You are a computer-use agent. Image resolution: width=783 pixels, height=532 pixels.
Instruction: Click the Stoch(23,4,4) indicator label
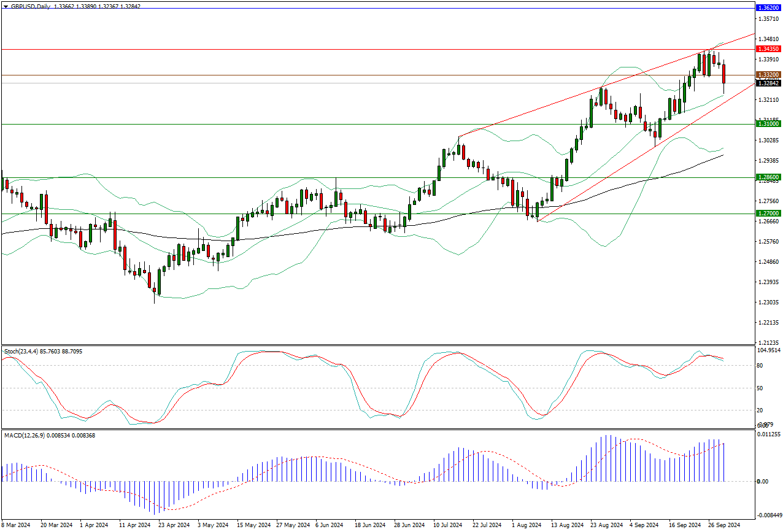tap(21, 351)
